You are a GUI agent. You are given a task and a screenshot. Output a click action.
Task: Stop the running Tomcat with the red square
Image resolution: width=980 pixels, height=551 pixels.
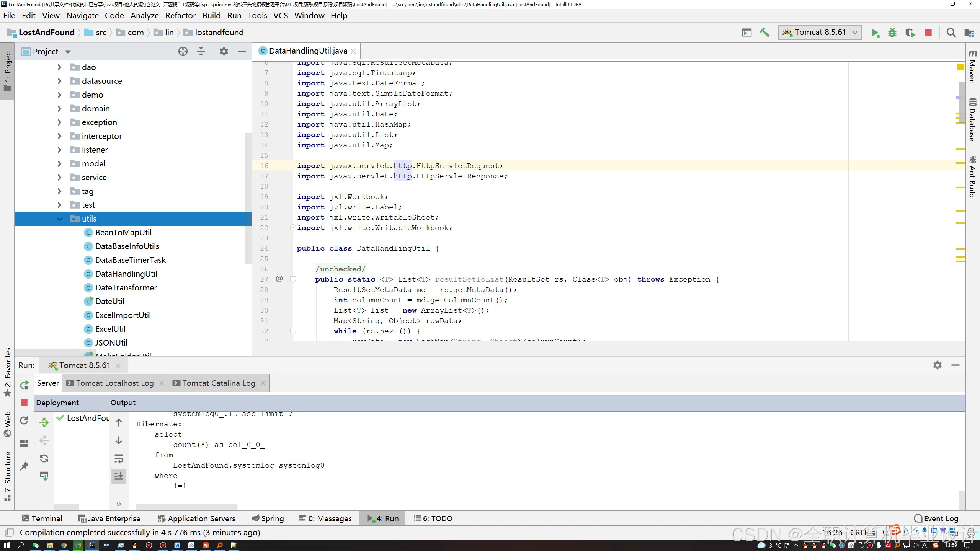[x=928, y=33]
